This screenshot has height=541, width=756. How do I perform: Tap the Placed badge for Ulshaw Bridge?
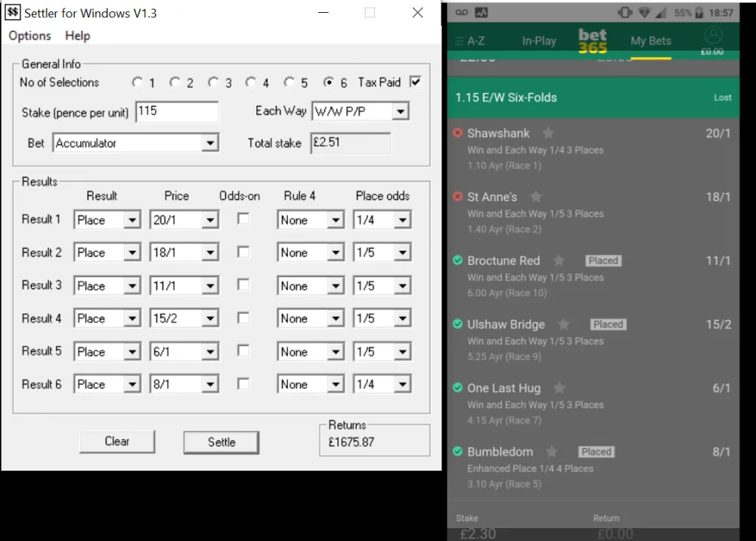608,325
